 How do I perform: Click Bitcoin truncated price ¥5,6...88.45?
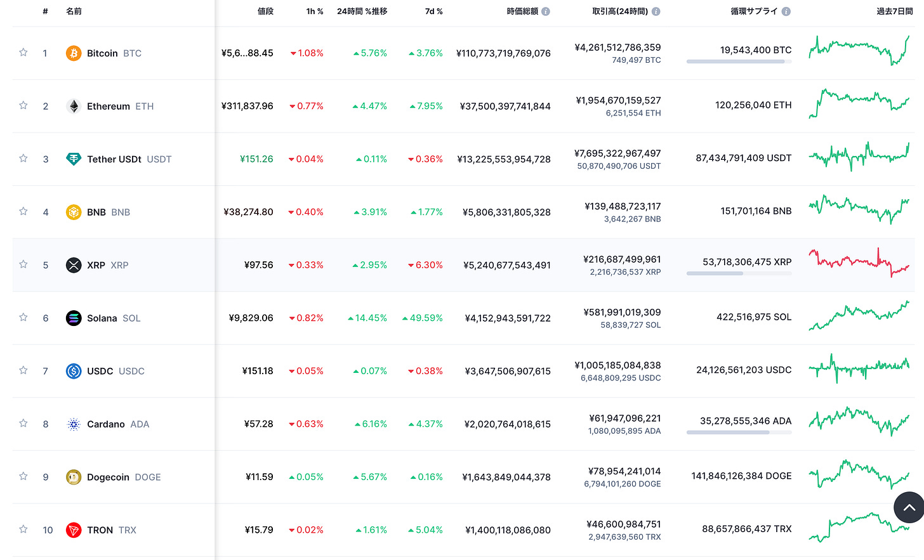point(247,53)
